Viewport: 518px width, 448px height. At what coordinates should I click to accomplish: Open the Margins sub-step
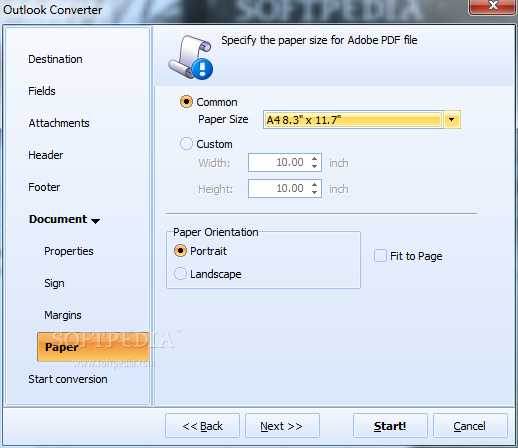[x=63, y=315]
